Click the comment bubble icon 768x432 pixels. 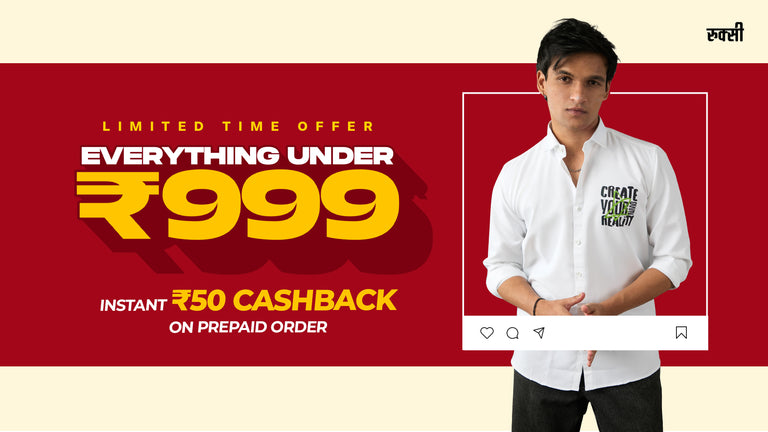[512, 333]
